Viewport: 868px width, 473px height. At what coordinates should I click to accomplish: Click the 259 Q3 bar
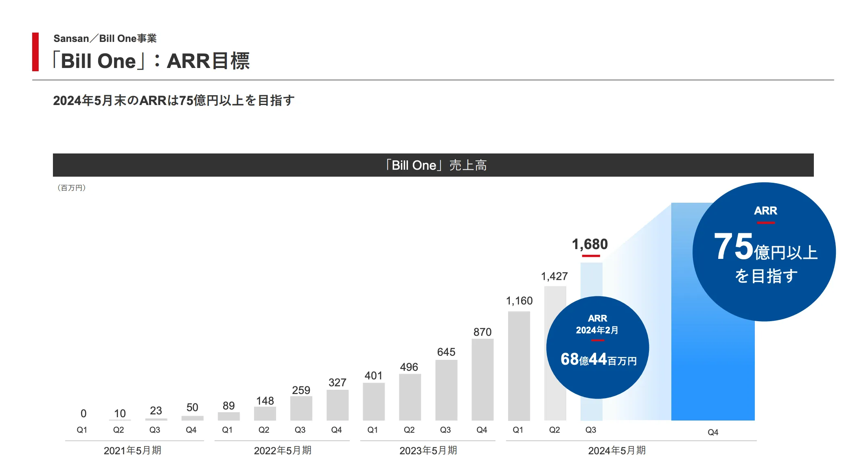[301, 408]
